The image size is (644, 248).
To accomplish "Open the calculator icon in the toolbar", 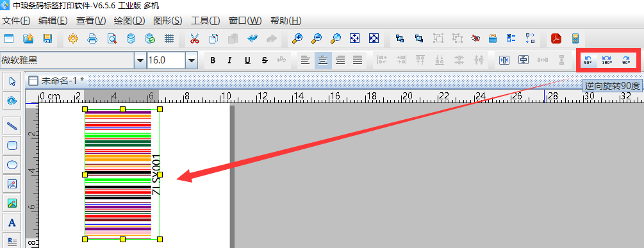I will (x=575, y=39).
